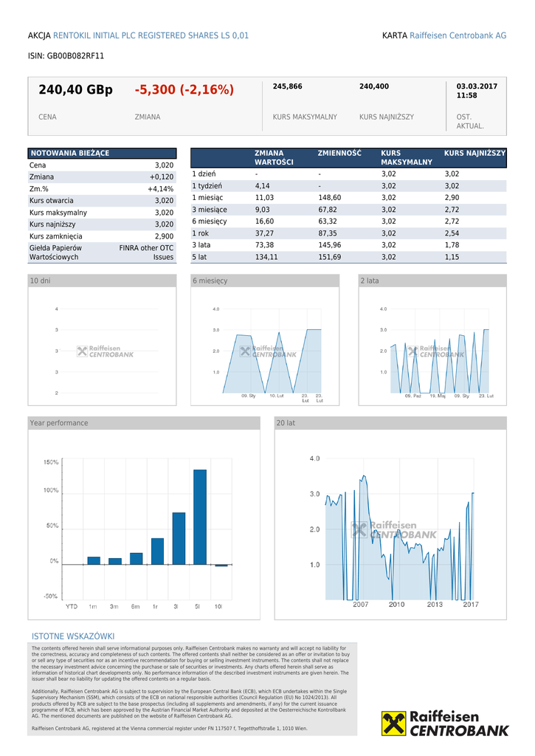Select the 5 lat row in performance table

[x=348, y=257]
